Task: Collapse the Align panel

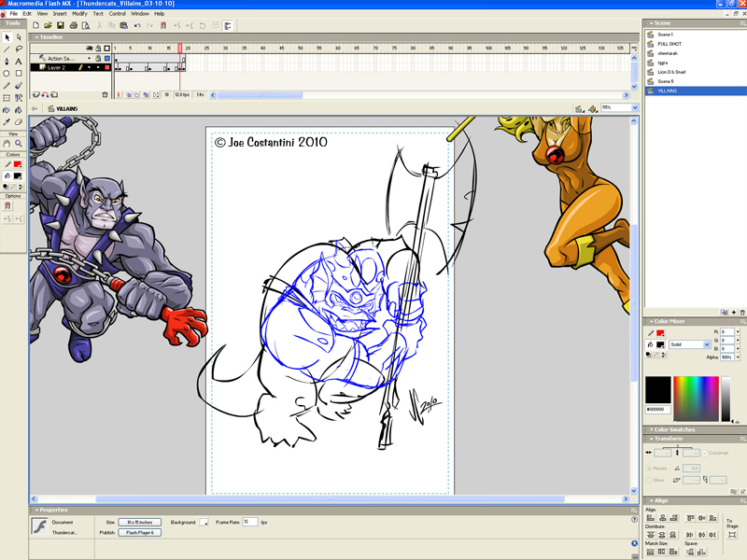Action: tap(651, 500)
